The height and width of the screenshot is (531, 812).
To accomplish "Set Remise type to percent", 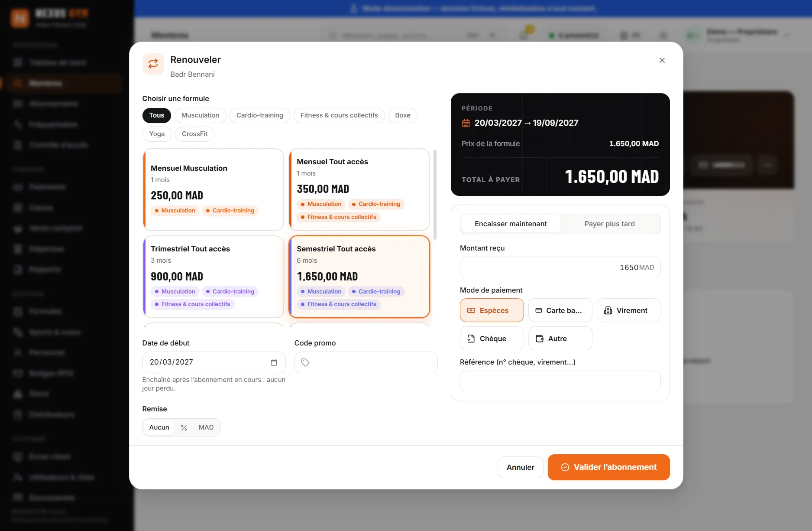I will click(x=184, y=427).
